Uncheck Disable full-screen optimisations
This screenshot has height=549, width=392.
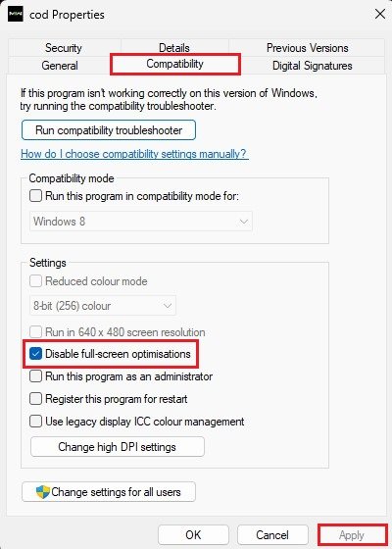point(35,354)
